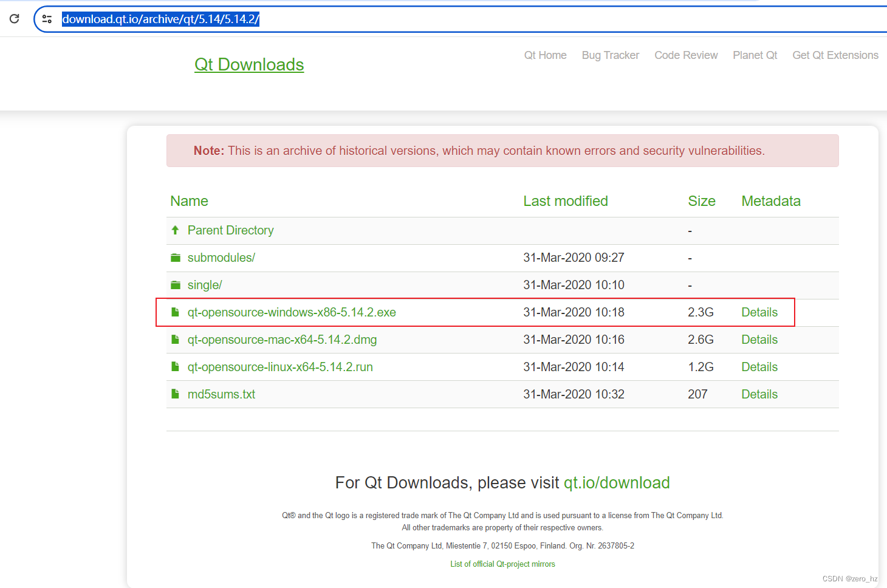Open Code Review nav link
This screenshot has width=887, height=588.
[686, 55]
